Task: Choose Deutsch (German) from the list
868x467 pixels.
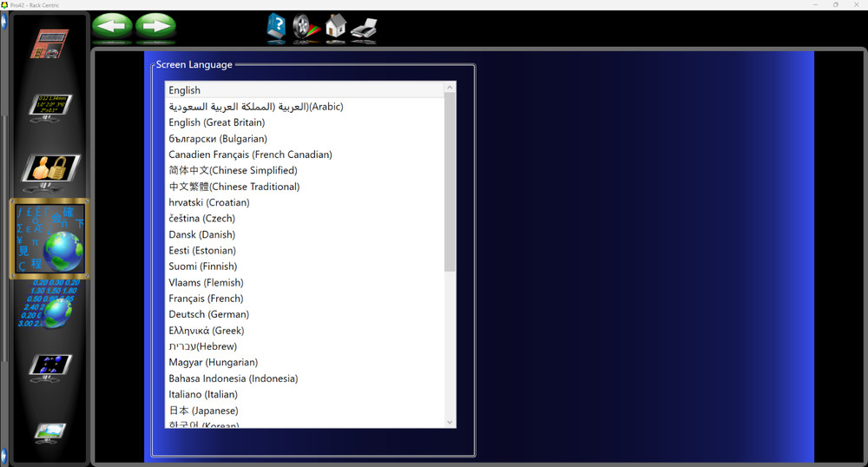Action: coord(208,314)
